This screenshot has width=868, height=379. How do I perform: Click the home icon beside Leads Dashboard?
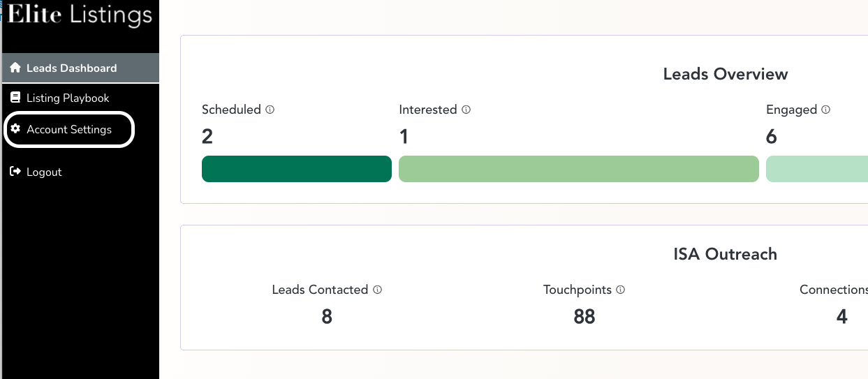pyautogui.click(x=15, y=68)
